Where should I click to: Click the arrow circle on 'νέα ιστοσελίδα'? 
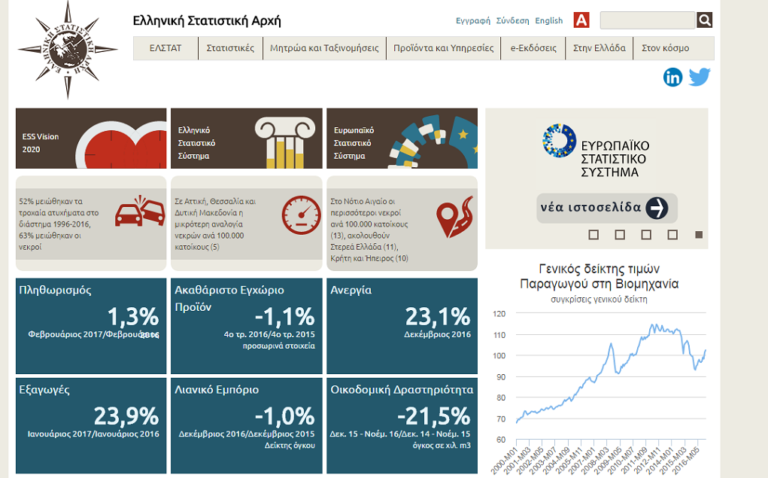[x=657, y=208]
